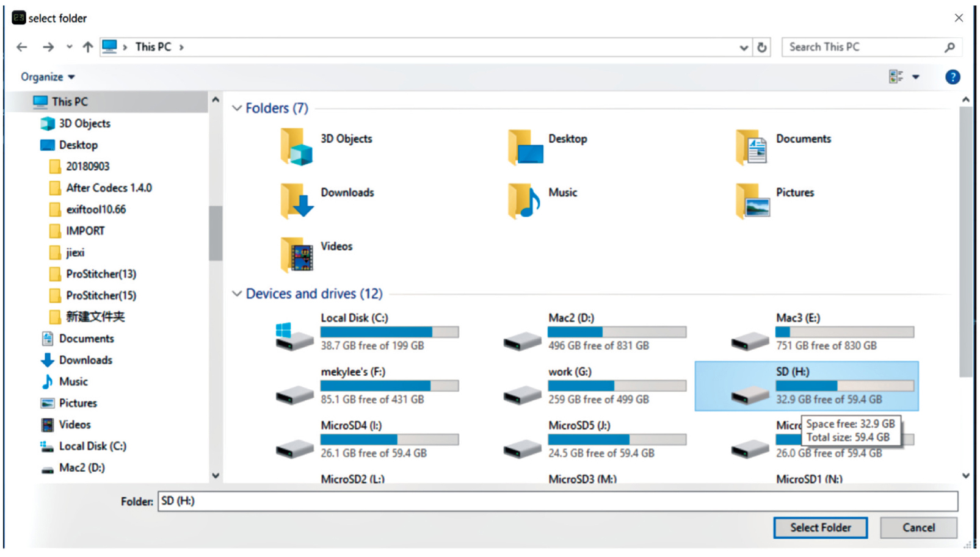This screenshot has height=557, width=980.
Task: Open the Downloads folder icon
Action: [297, 201]
